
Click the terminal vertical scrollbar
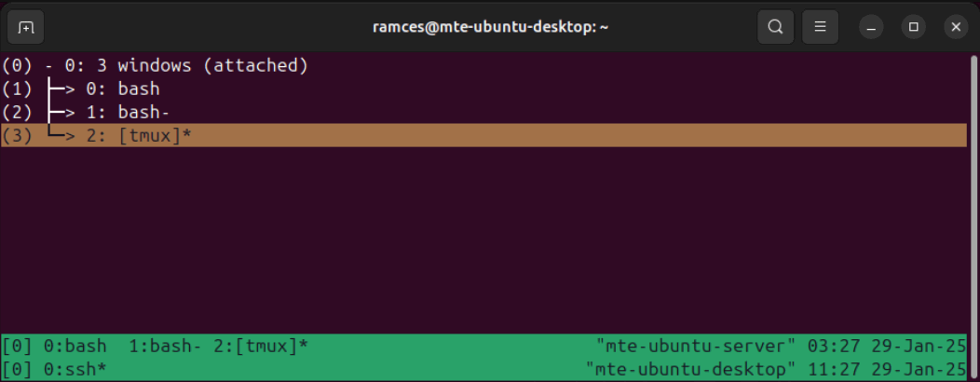tap(973, 216)
